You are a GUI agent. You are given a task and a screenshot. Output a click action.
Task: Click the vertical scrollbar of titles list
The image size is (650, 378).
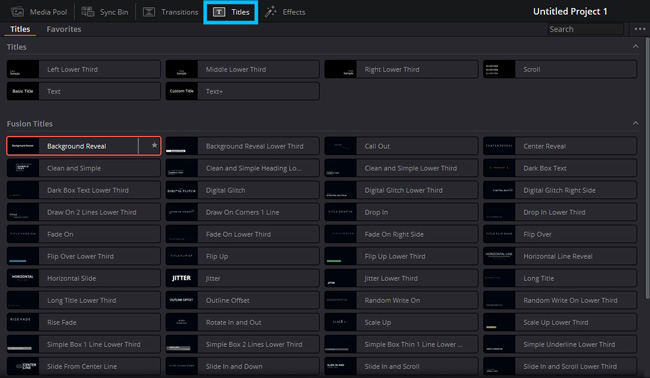(x=648, y=167)
